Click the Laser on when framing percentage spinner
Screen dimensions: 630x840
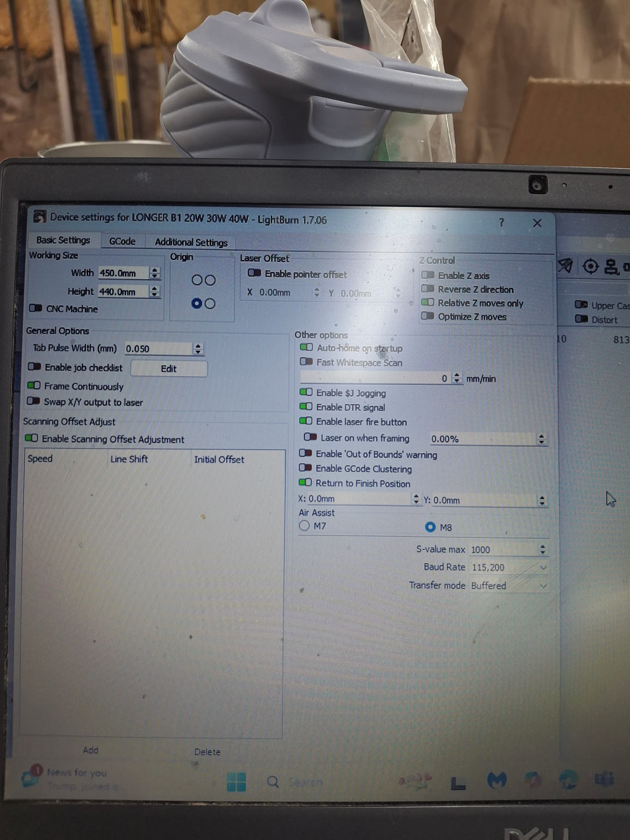(541, 439)
